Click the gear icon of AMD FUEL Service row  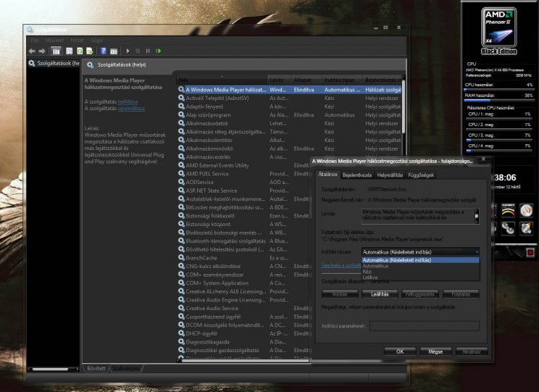click(181, 174)
